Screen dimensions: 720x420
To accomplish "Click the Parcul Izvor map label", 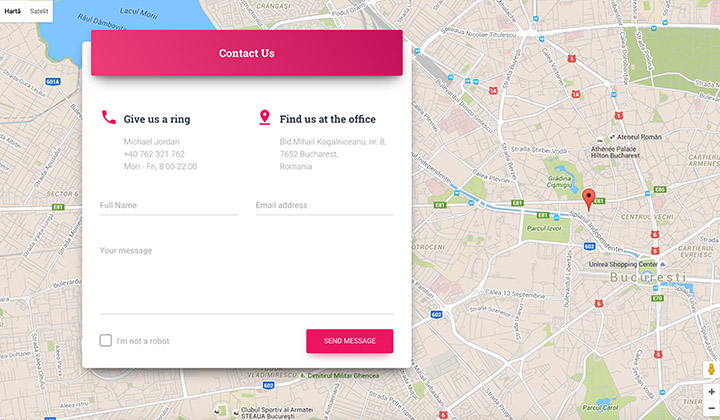I will pyautogui.click(x=544, y=227).
